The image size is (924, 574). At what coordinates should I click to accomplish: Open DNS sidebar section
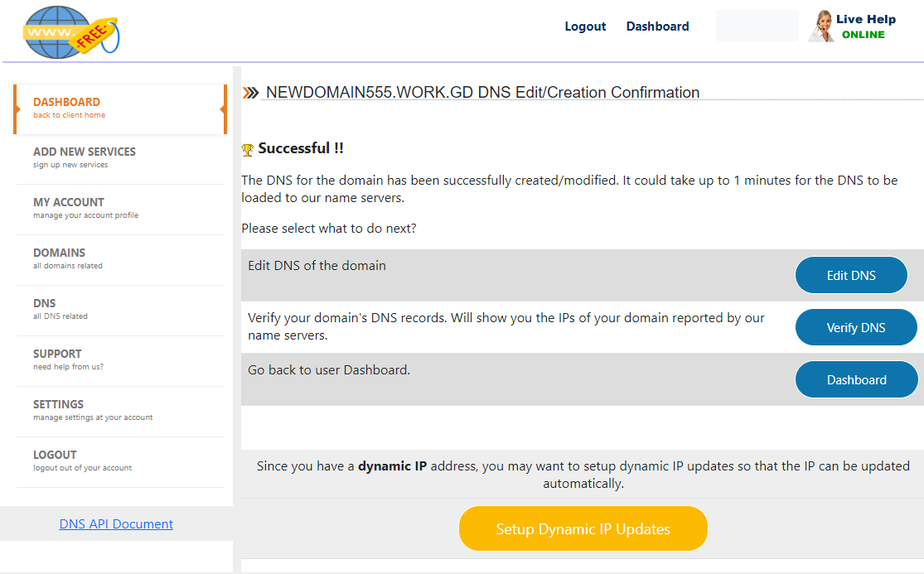pos(120,309)
